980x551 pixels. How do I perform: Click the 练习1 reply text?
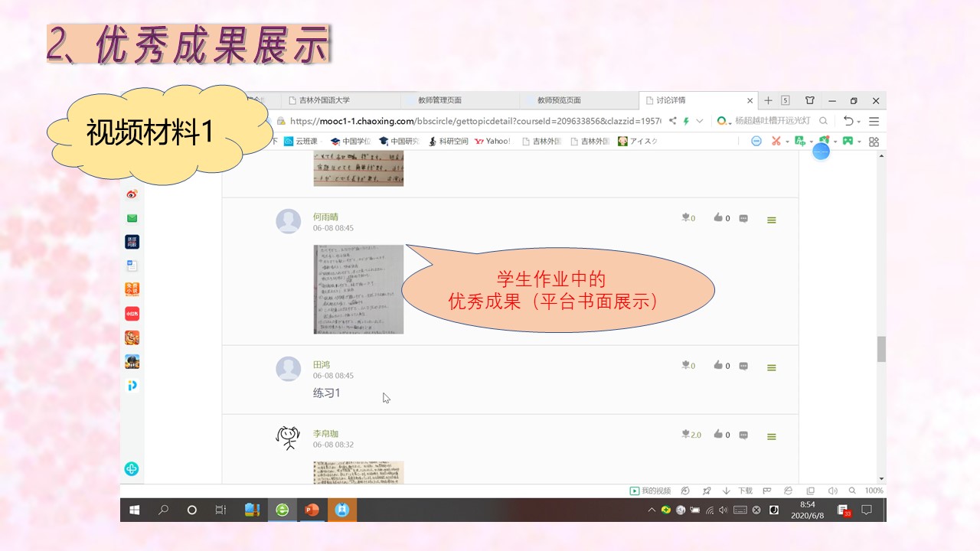pos(326,393)
